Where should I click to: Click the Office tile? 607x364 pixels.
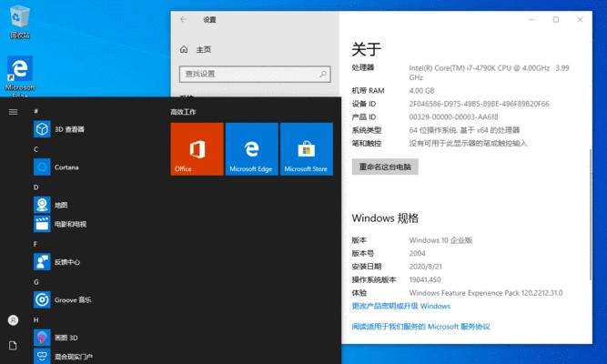click(197, 149)
